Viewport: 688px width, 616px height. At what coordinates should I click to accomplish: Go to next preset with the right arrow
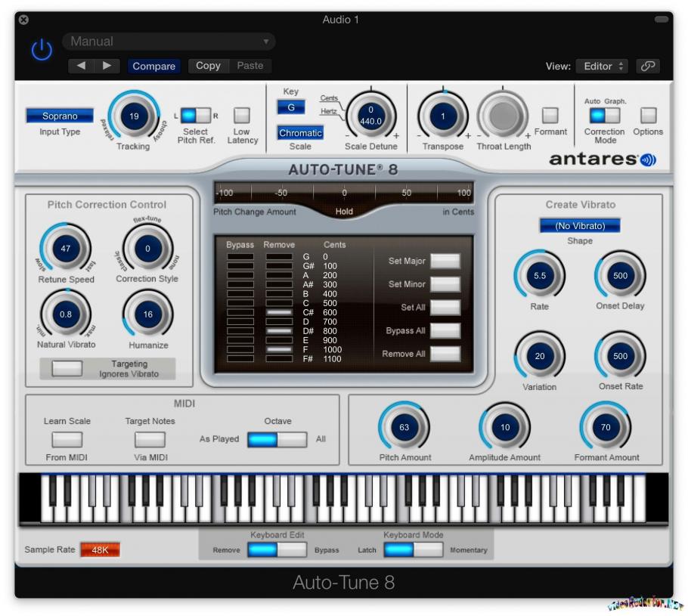[106, 66]
